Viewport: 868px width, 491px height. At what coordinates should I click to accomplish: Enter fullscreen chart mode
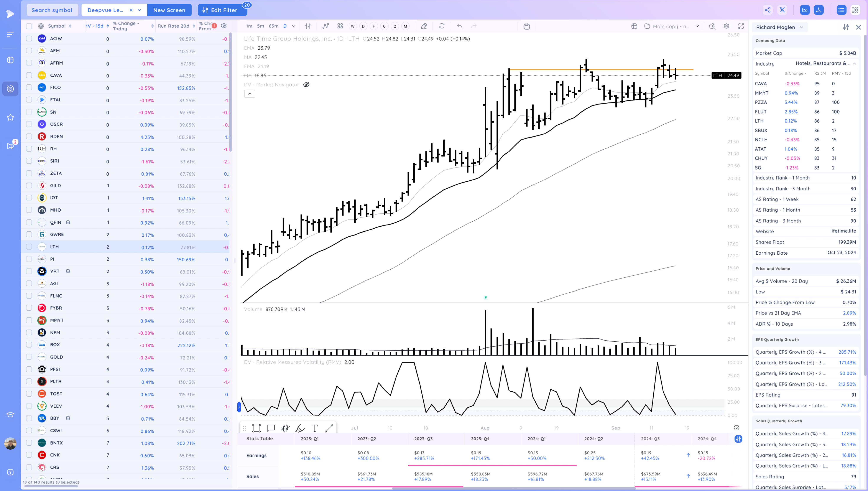click(x=741, y=26)
